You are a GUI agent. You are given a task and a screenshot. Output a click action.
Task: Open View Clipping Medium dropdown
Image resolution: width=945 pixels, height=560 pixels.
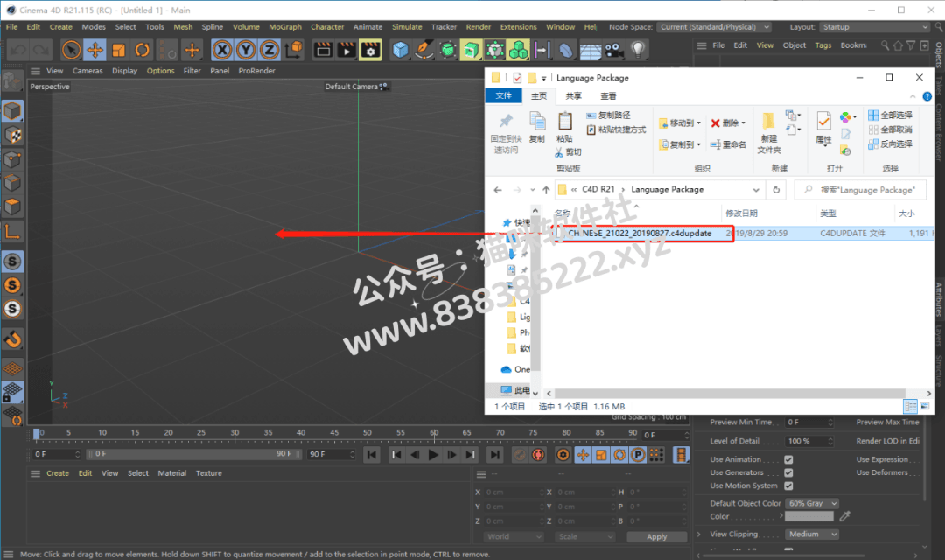click(x=812, y=534)
